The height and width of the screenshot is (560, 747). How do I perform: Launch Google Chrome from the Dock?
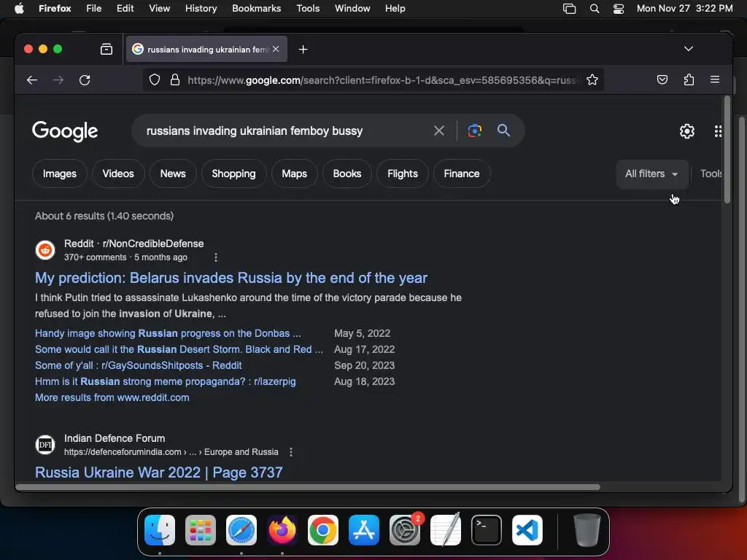pos(323,529)
